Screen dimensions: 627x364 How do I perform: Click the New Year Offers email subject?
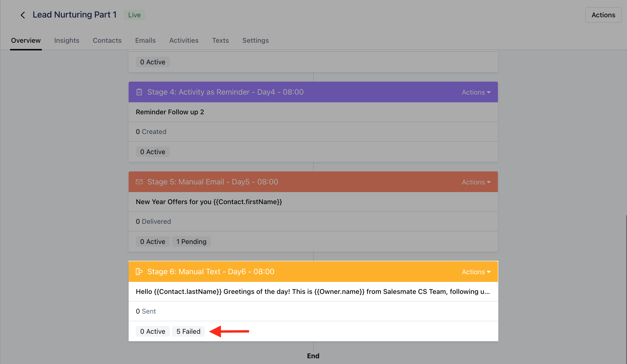click(x=209, y=202)
